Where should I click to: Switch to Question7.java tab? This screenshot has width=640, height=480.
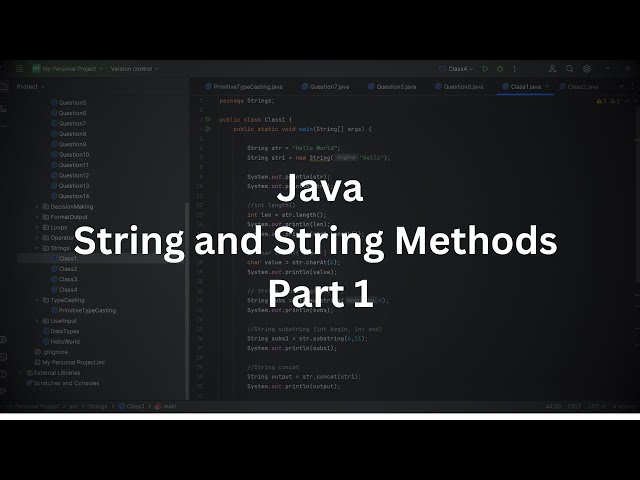[x=325, y=87]
